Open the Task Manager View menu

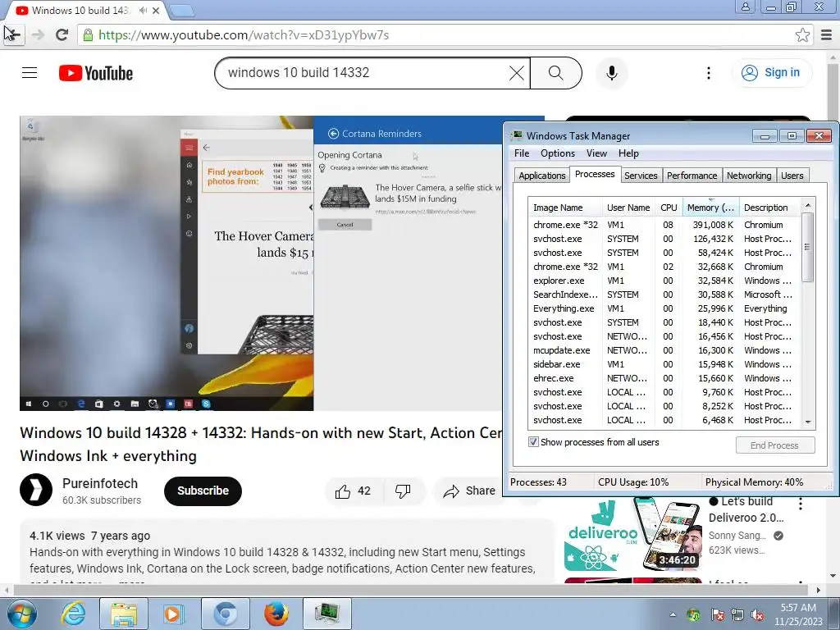(x=596, y=153)
